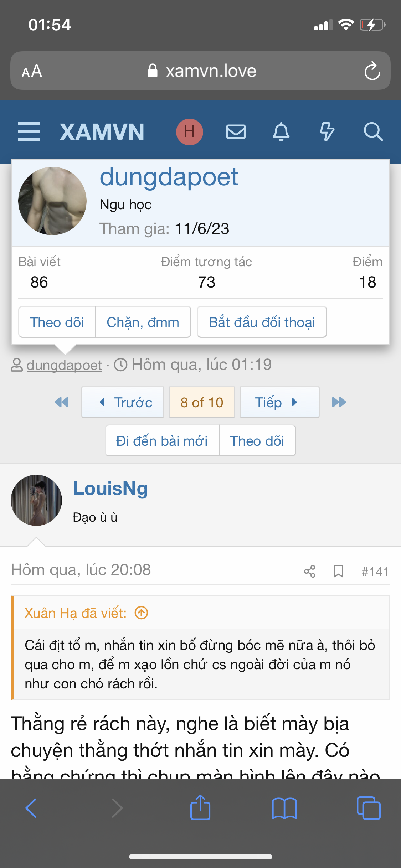This screenshot has height=868, width=401.
Task: Open LouisNg's profile avatar
Action: [36, 500]
